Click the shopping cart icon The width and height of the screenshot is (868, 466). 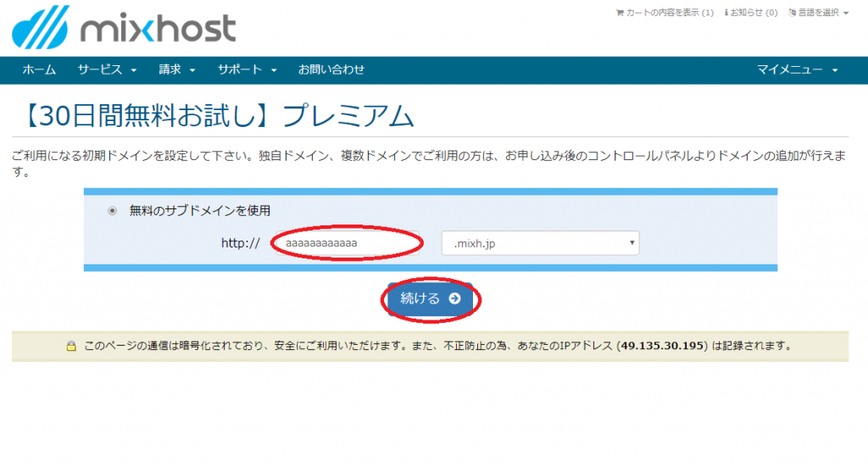tap(619, 13)
